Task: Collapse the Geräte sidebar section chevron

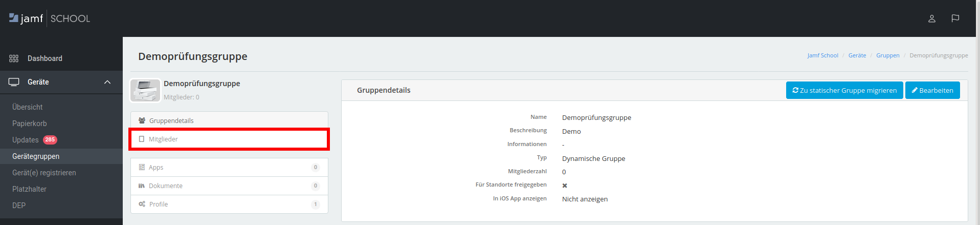Action: click(107, 82)
